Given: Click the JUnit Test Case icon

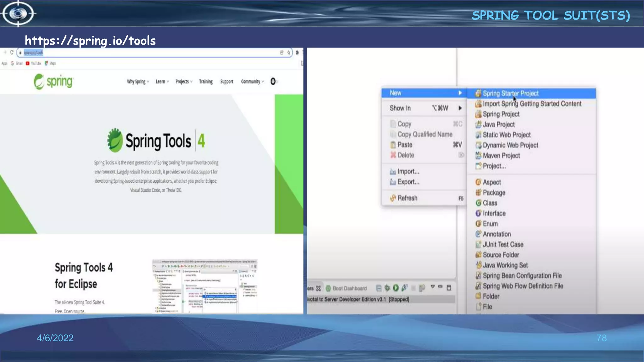Looking at the screenshot, I should [x=478, y=244].
